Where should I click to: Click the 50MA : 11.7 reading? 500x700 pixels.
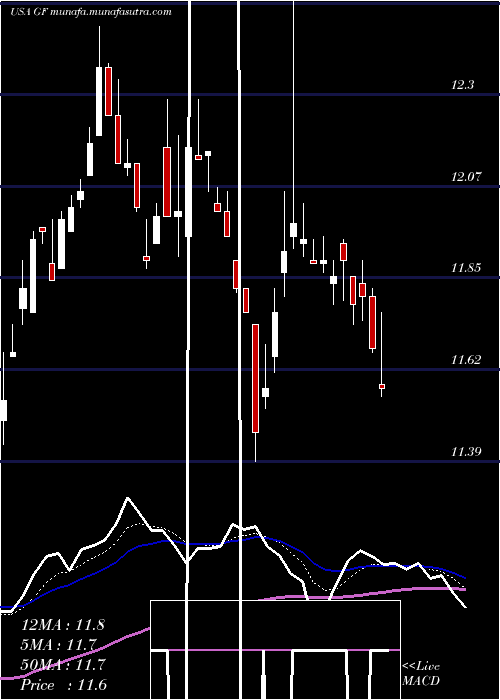[x=63, y=665]
